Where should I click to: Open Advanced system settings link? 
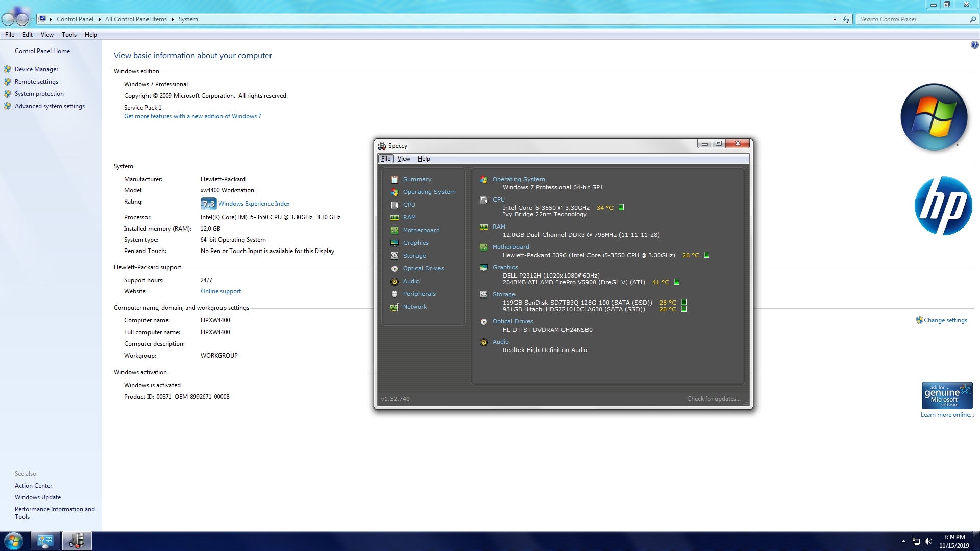click(50, 106)
